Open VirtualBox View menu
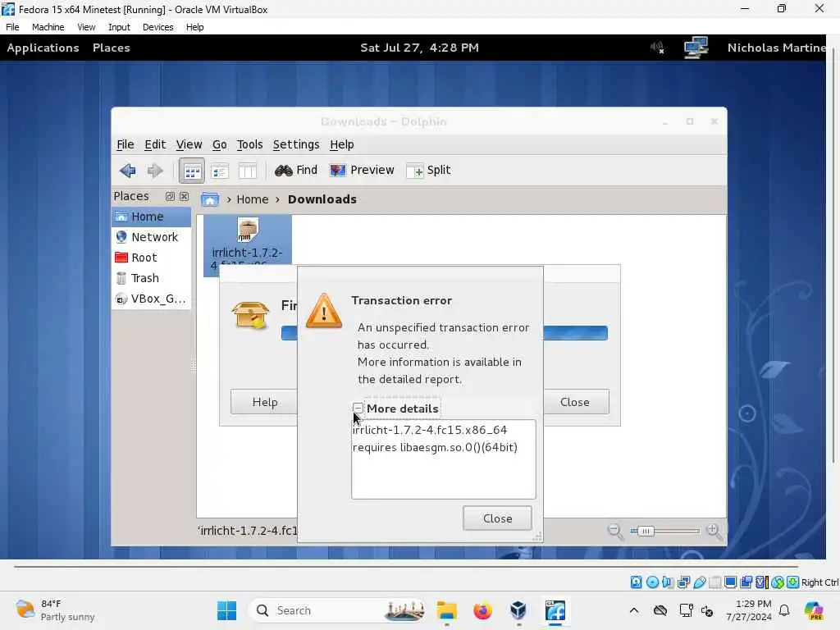 [x=86, y=27]
